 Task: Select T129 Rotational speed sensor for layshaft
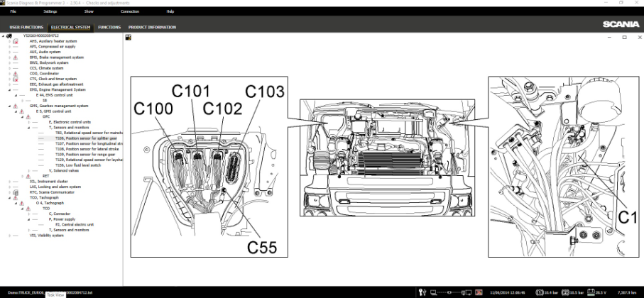pyautogui.click(x=89, y=160)
